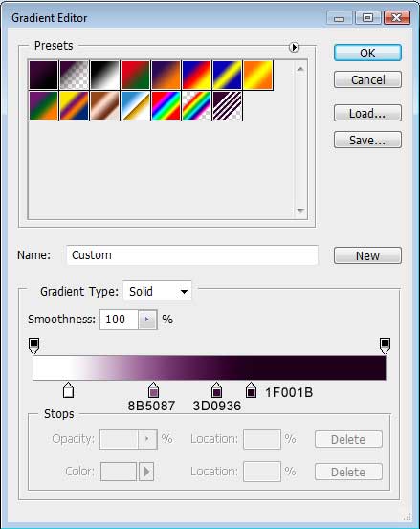The height and width of the screenshot is (529, 420).
Task: Choose the transparent stripes preset
Action: (x=227, y=105)
